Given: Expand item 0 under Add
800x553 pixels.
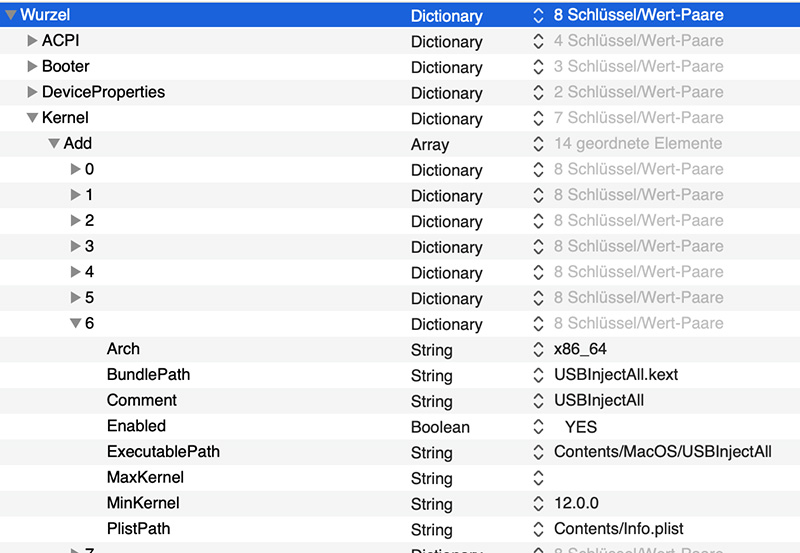Looking at the screenshot, I should (x=75, y=170).
